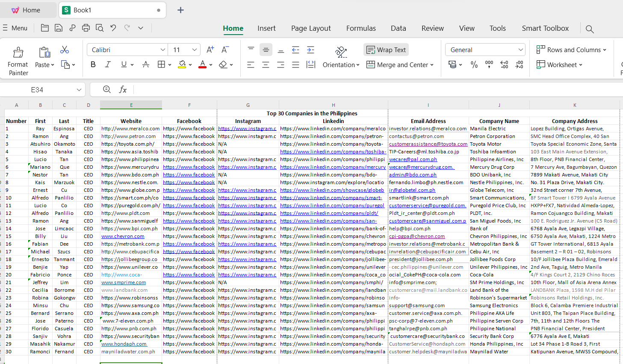Toggle Wrap Text off

[x=386, y=50]
